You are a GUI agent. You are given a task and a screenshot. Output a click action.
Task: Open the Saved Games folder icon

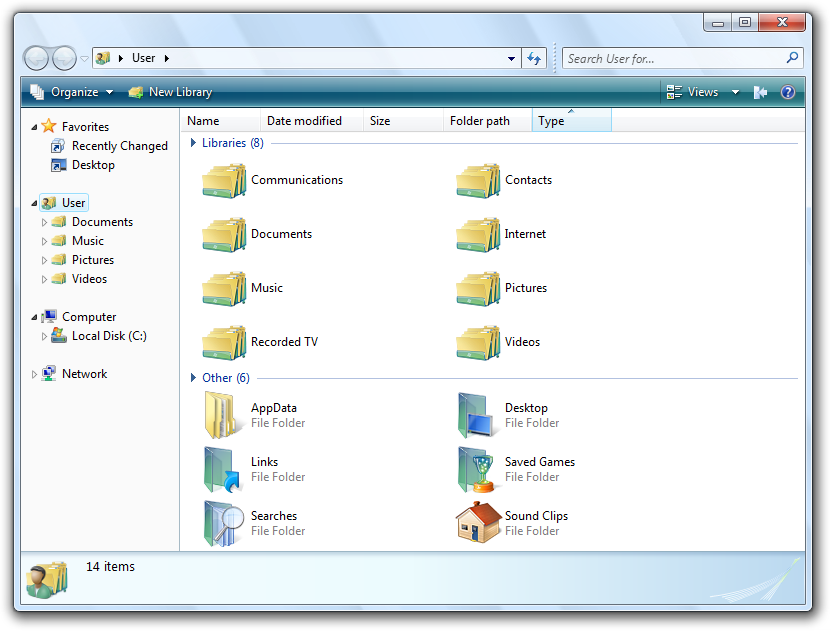(x=476, y=469)
